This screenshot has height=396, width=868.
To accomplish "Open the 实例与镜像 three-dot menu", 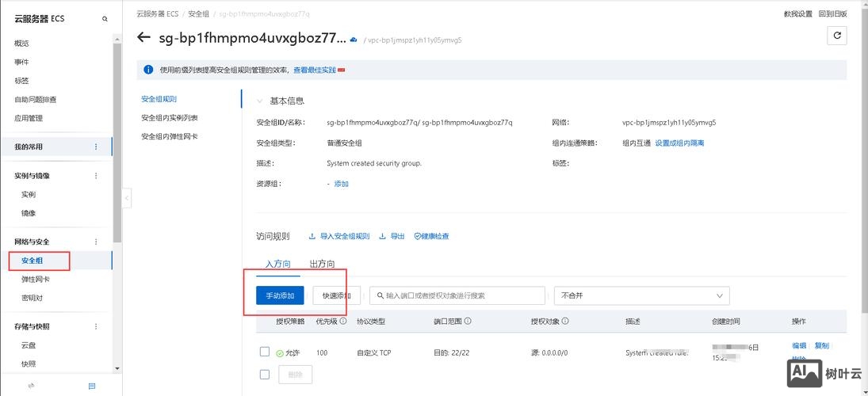I will tap(96, 176).
